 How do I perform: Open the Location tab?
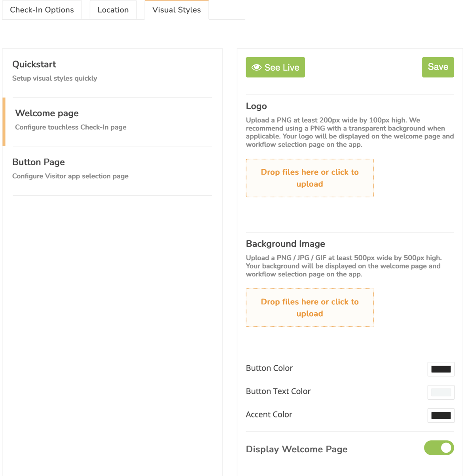click(113, 9)
